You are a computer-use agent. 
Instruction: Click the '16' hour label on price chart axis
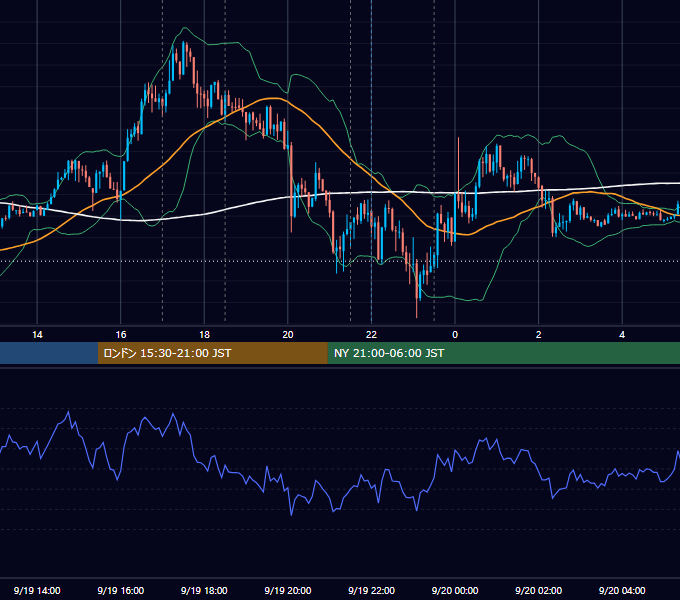(121, 335)
